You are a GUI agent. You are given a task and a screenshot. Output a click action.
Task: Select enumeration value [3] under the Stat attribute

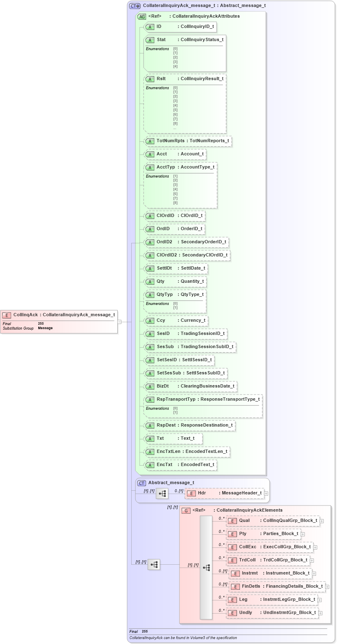pyautogui.click(x=175, y=62)
